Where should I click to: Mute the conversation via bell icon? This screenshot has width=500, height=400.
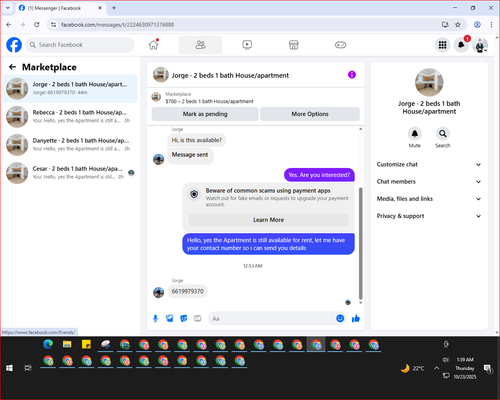coord(414,134)
